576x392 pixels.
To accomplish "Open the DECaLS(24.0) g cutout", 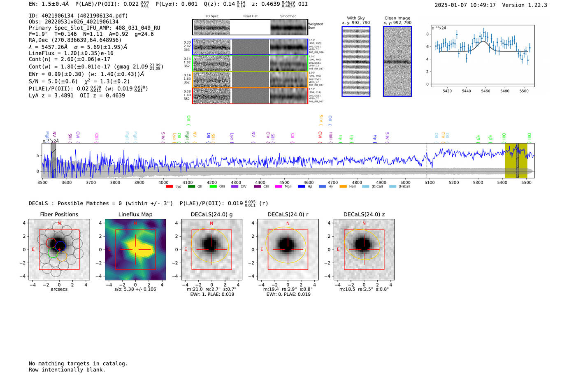I will [211, 249].
